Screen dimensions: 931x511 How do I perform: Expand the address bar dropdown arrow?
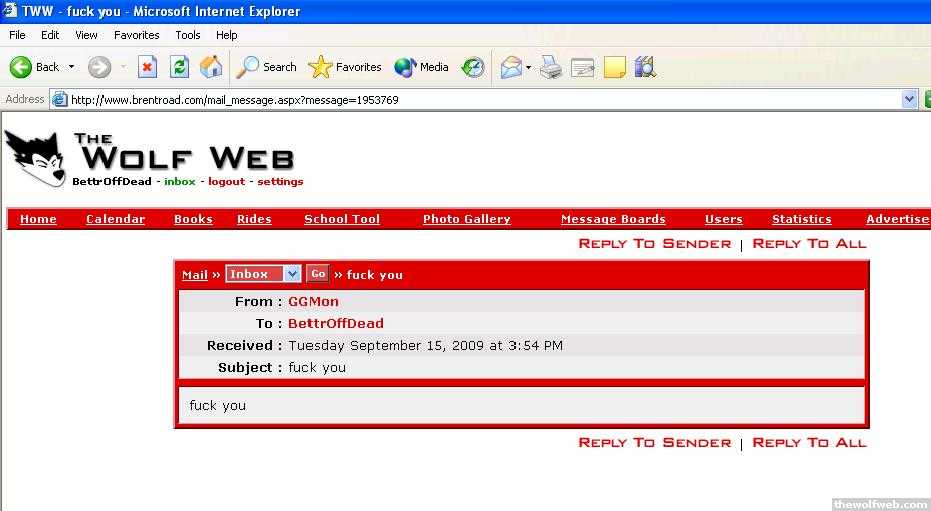pyautogui.click(x=909, y=99)
